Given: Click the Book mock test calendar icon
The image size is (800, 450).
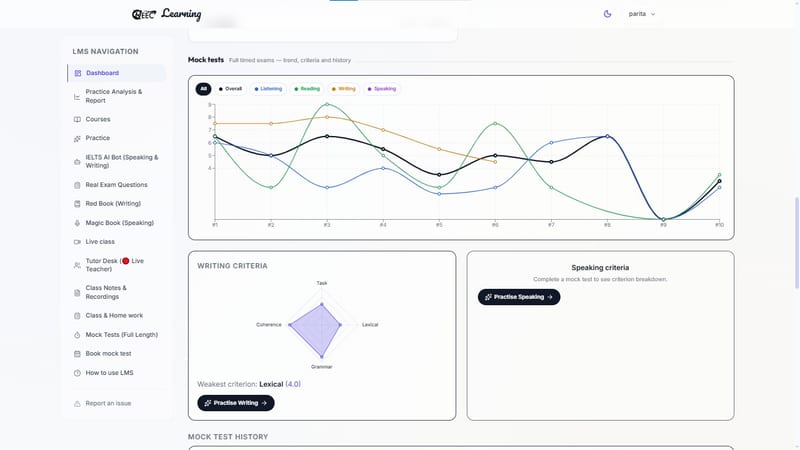Looking at the screenshot, I should pyautogui.click(x=77, y=354).
